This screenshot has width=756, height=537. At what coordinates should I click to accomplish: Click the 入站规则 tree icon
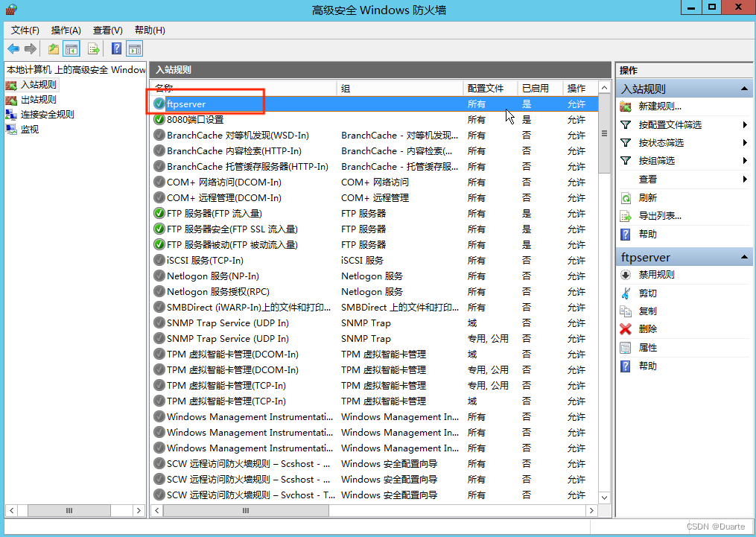click(11, 86)
